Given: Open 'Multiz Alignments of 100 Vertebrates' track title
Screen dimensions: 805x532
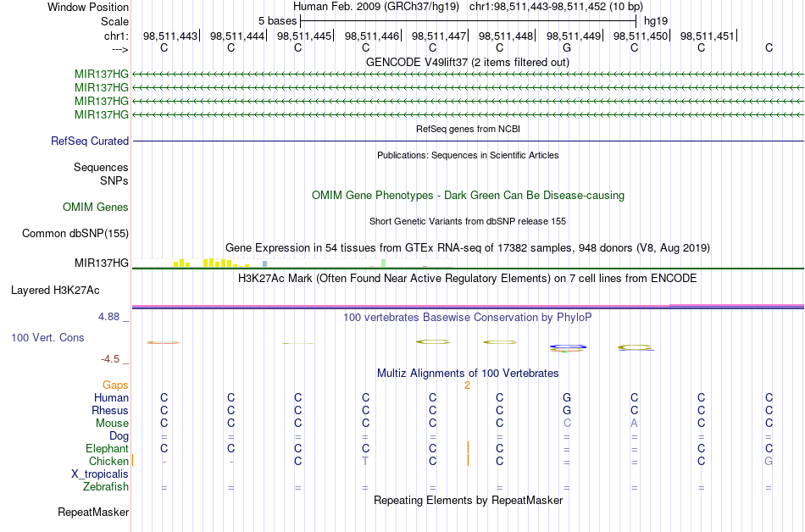Looking at the screenshot, I should tap(468, 374).
